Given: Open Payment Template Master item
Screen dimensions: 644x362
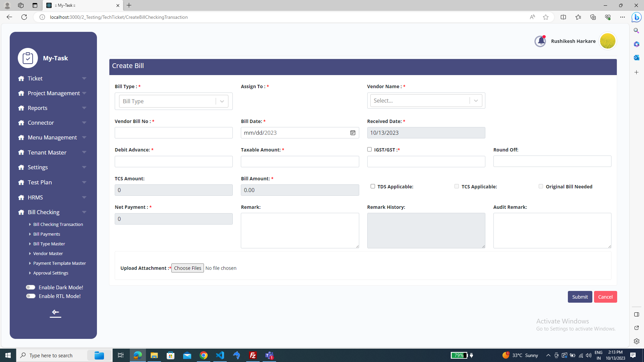Looking at the screenshot, I should click(59, 263).
